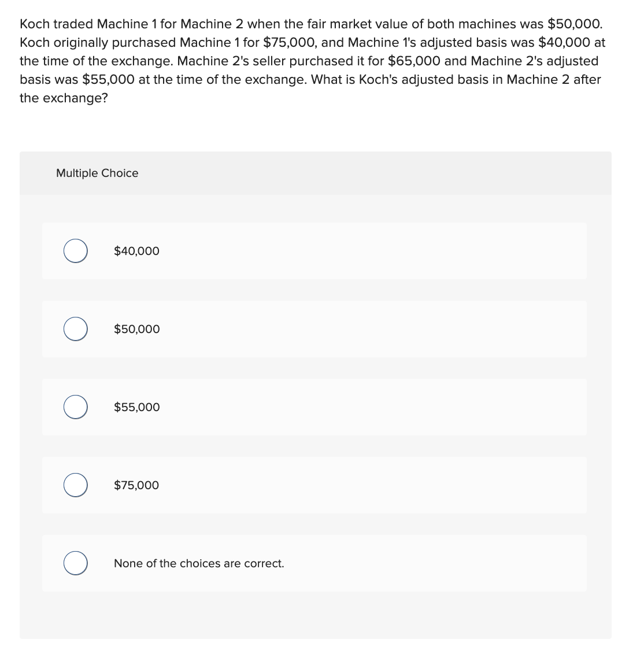The image size is (644, 665).
Task: Click the "None of the choices are correct." text
Action: (199, 563)
